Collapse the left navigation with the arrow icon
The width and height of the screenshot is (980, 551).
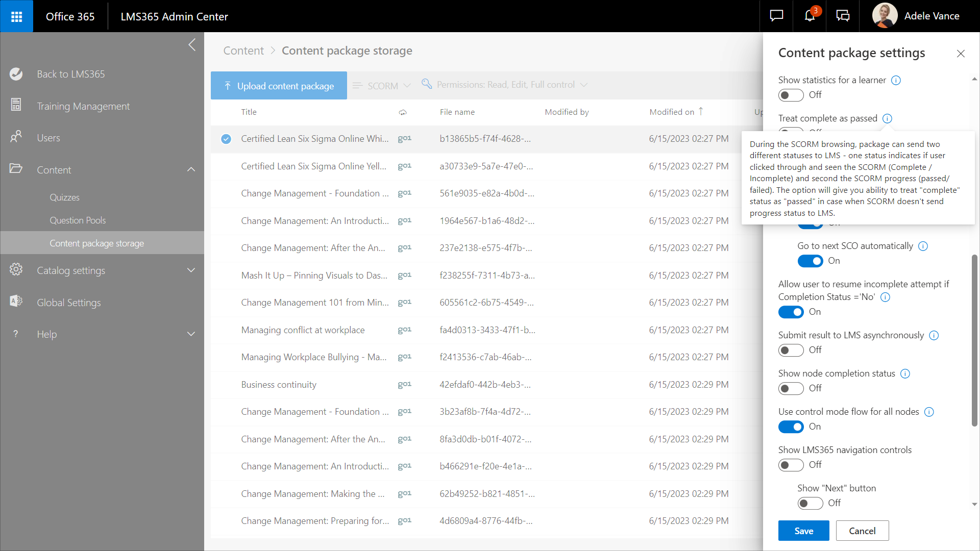coord(192,45)
